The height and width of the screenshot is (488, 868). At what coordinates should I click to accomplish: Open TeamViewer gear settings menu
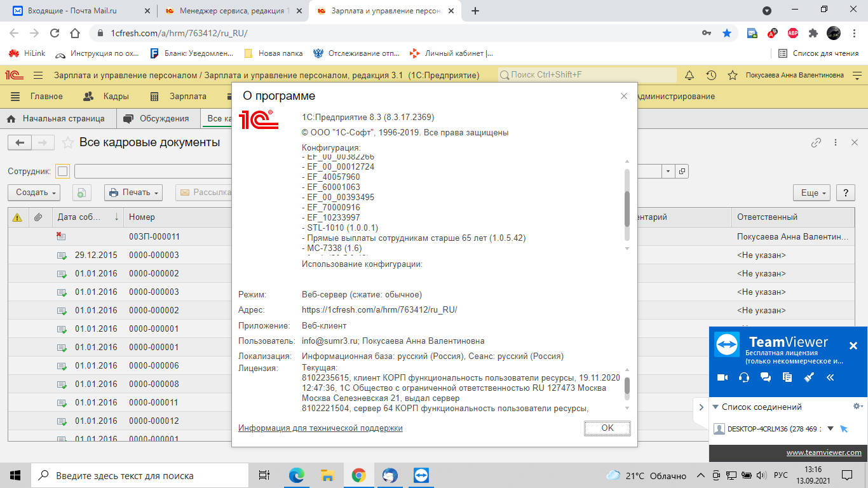pyautogui.click(x=857, y=406)
